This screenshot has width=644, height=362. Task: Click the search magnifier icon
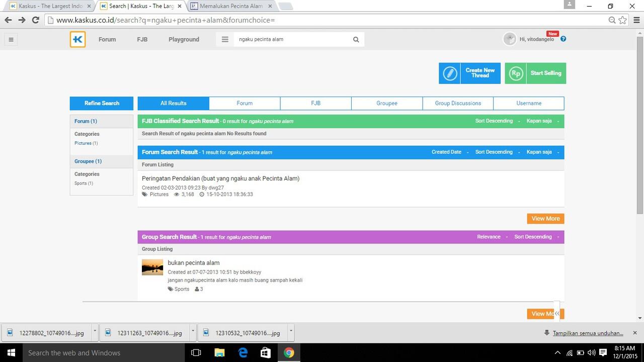tap(356, 39)
